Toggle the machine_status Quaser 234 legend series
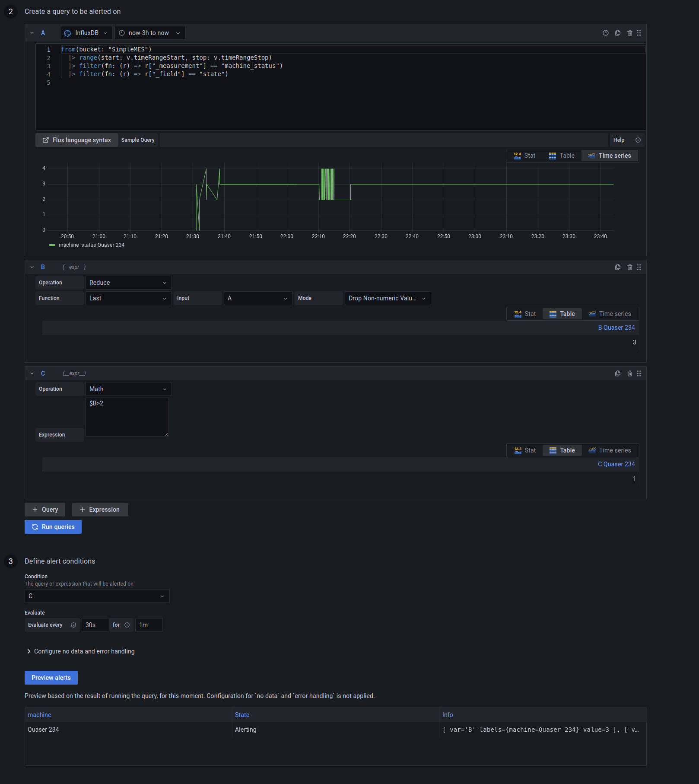The width and height of the screenshot is (699, 784). [87, 245]
